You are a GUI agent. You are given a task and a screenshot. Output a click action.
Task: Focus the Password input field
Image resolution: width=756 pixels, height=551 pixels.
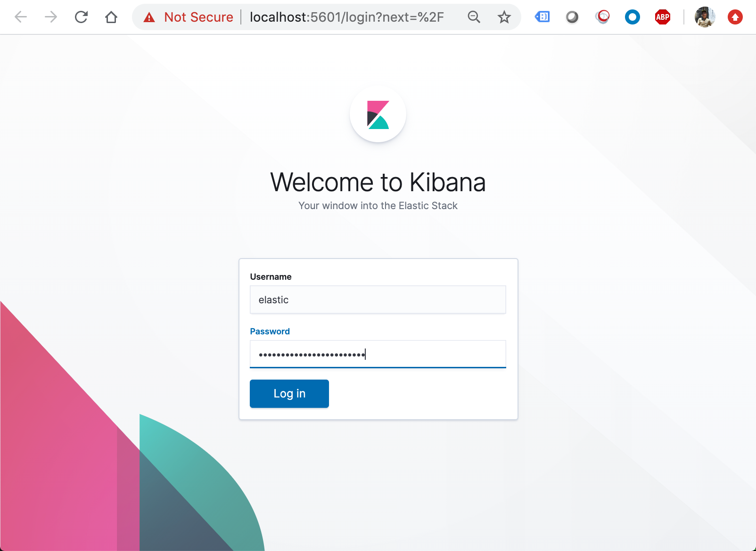(378, 354)
